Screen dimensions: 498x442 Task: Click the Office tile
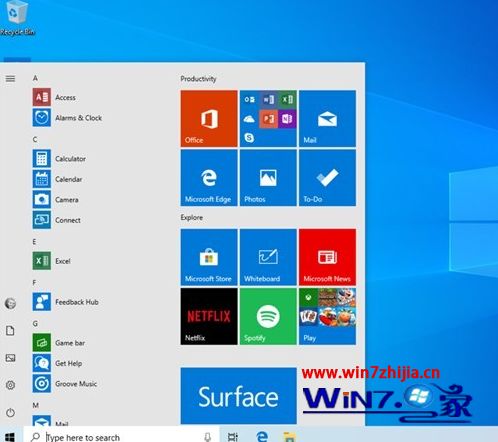[x=209, y=118]
